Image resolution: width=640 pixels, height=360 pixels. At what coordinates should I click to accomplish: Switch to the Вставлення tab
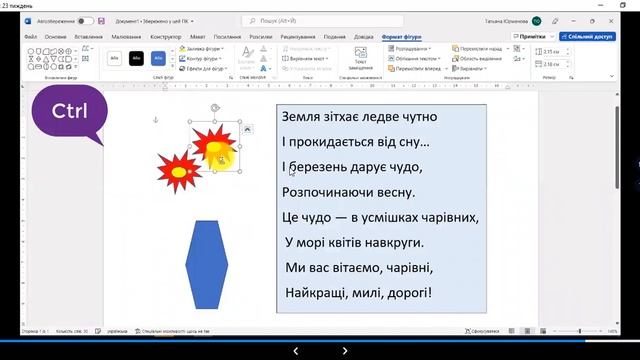pyautogui.click(x=89, y=37)
